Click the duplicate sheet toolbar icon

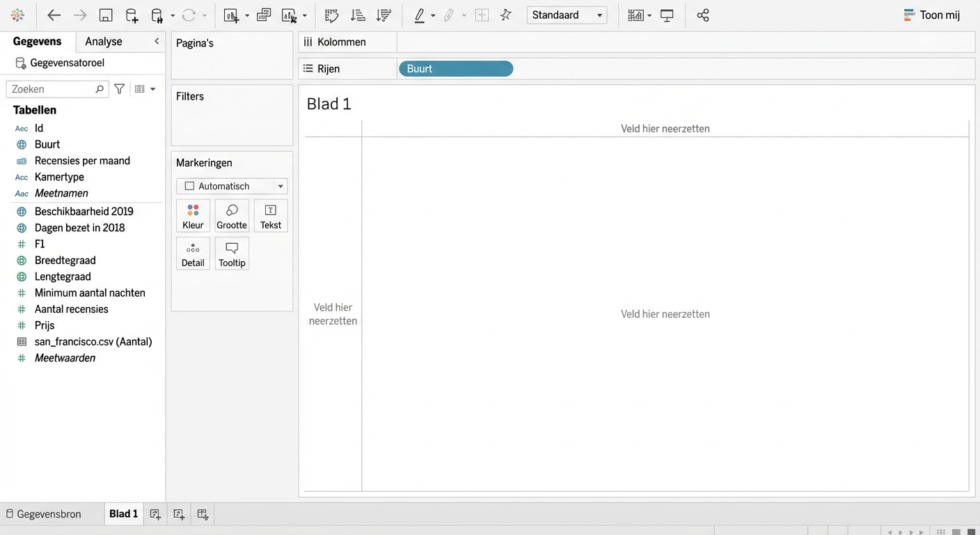coord(264,15)
